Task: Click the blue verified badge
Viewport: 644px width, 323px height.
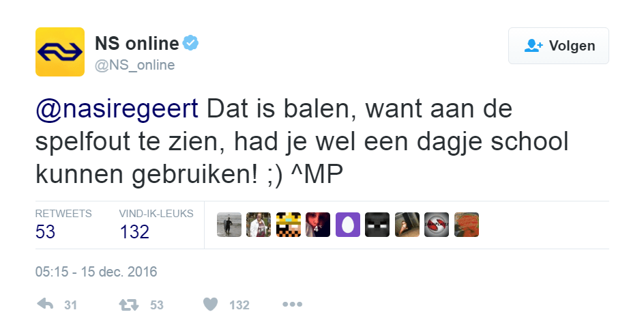Action: click(191, 44)
